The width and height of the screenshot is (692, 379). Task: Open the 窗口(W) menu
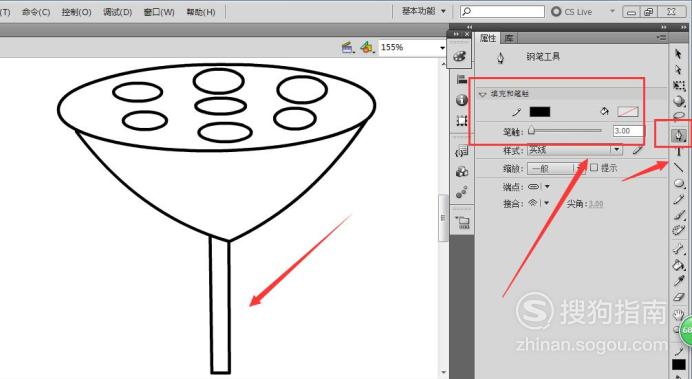(x=159, y=12)
